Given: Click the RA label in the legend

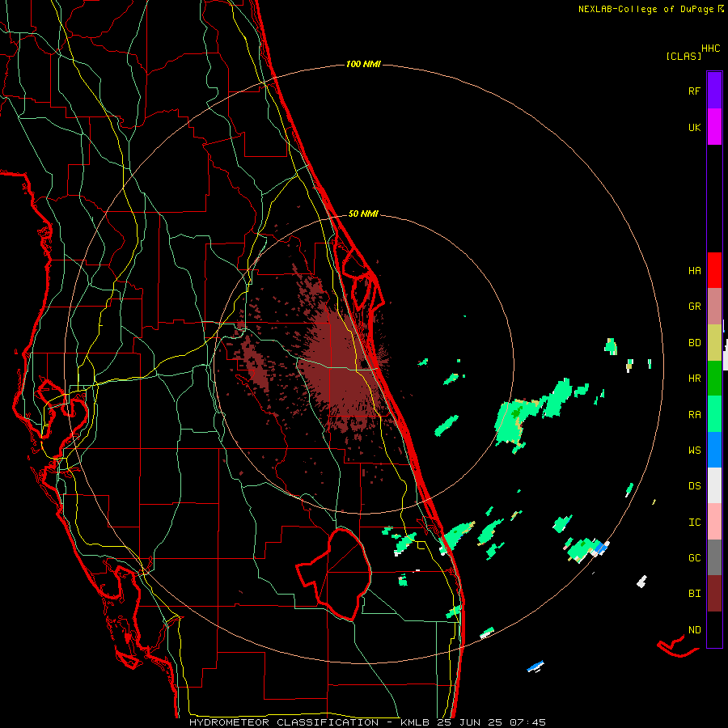Looking at the screenshot, I should tap(694, 415).
